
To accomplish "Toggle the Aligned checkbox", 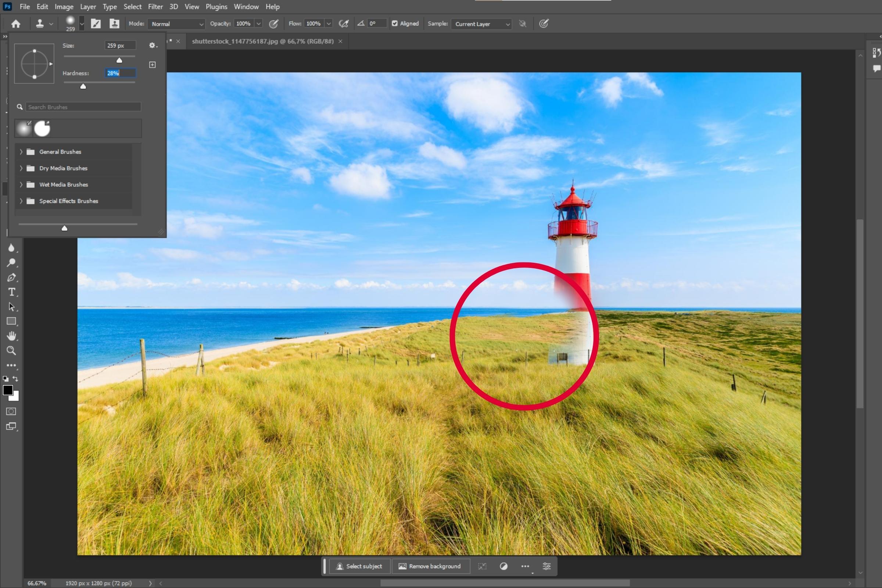I will tap(394, 24).
